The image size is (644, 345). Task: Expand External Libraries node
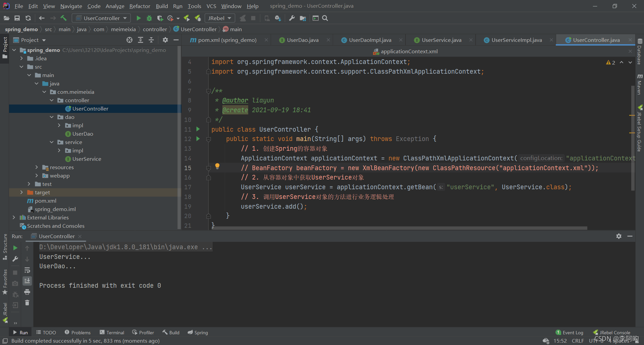pos(14,217)
